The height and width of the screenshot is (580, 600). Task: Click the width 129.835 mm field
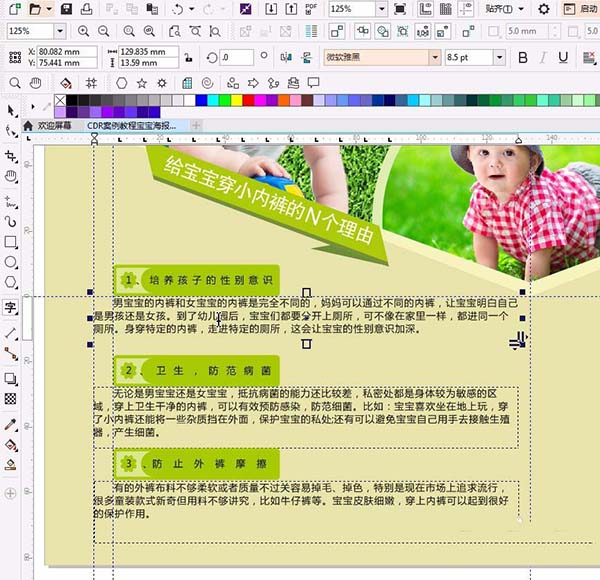148,52
